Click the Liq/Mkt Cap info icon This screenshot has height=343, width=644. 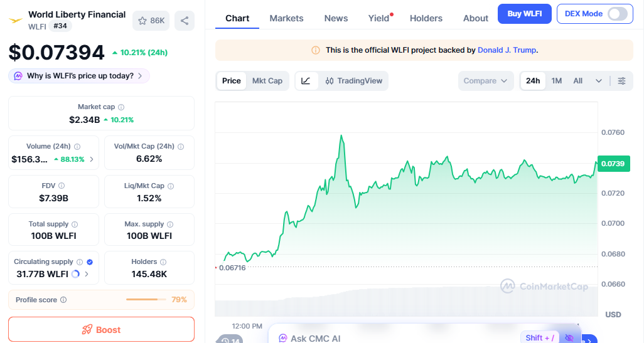171,186
